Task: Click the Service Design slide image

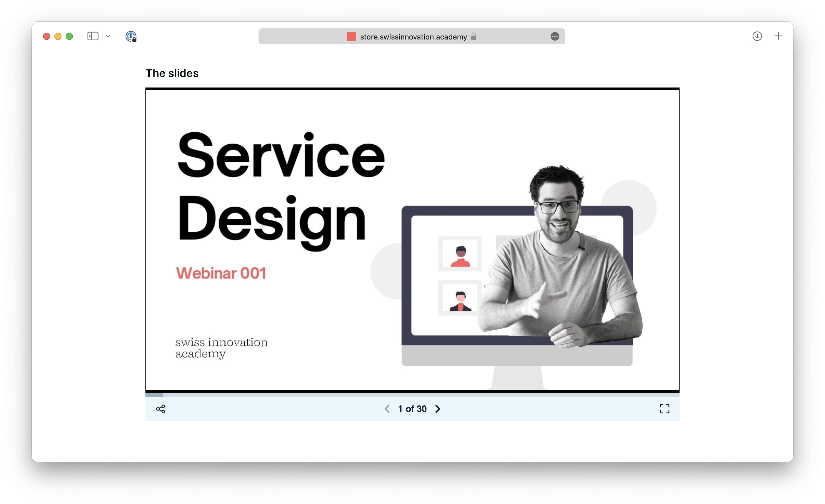Action: (x=412, y=239)
